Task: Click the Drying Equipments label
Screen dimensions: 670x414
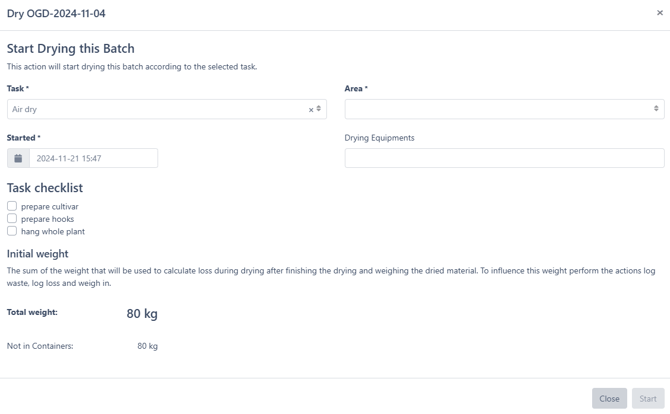Action: point(379,138)
